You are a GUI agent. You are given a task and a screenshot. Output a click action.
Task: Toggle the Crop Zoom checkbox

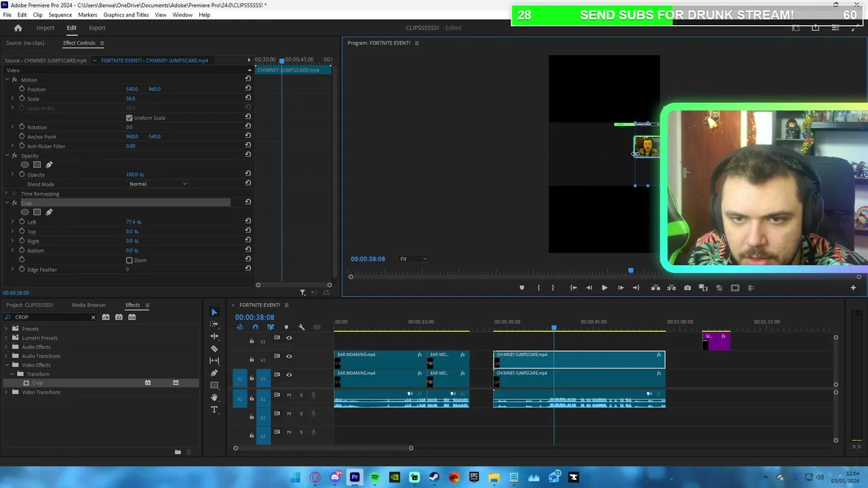130,260
